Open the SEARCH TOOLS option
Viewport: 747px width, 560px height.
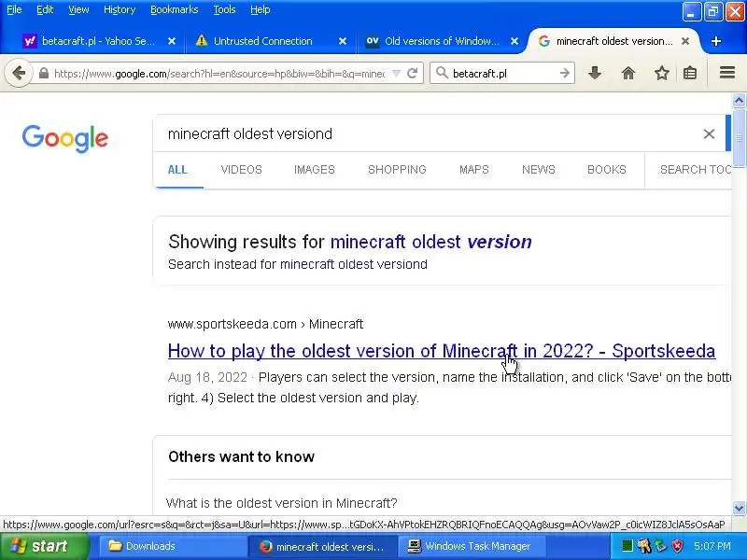[695, 170]
